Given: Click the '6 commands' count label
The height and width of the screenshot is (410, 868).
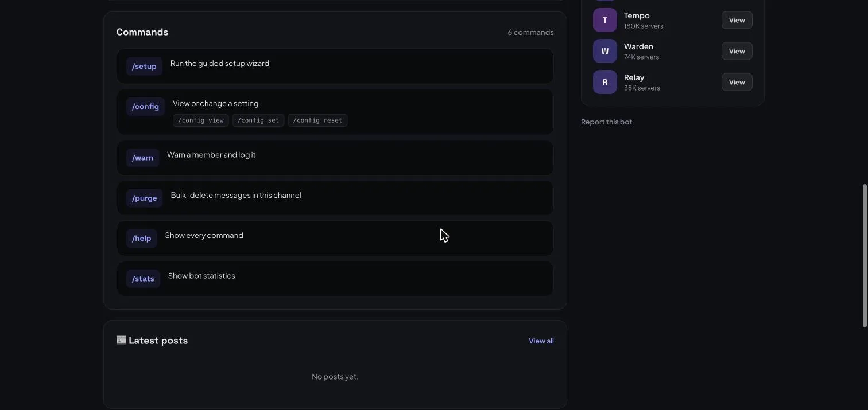Looking at the screenshot, I should (530, 32).
